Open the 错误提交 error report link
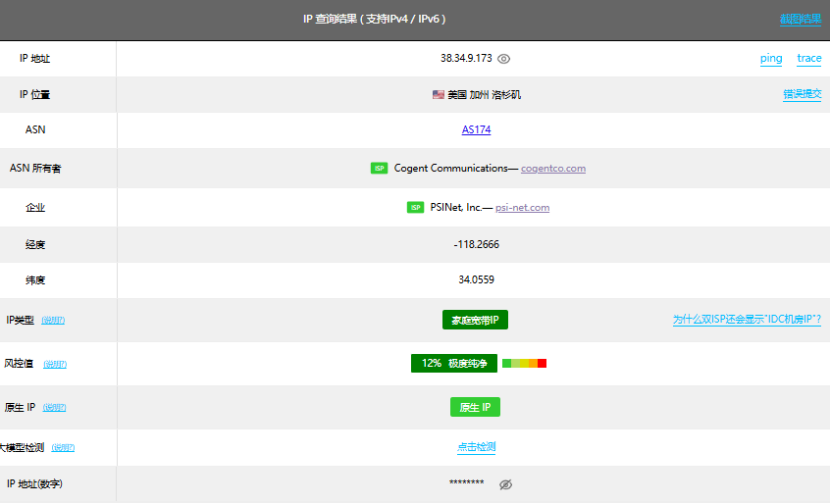This screenshot has width=830, height=504. [x=802, y=95]
